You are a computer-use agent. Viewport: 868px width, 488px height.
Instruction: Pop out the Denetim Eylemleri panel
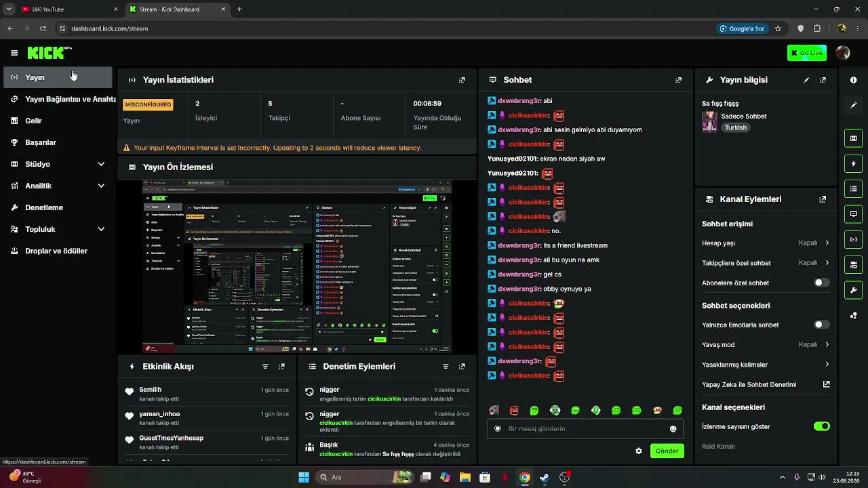pyautogui.click(x=462, y=367)
